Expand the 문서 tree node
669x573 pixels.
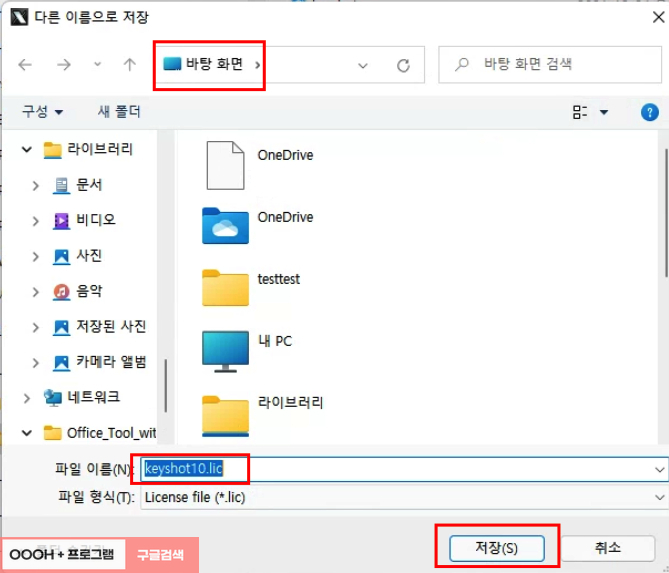point(35,186)
